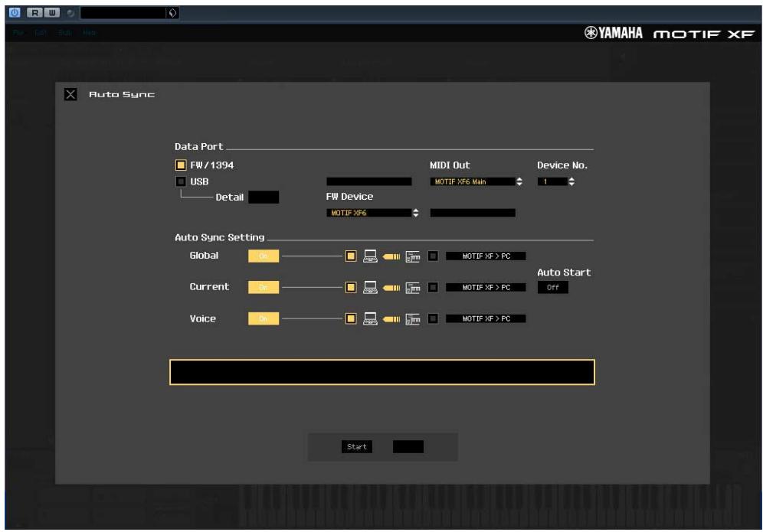Click the yellow arrow icon in Current row
The width and height of the screenshot is (763, 532).
(x=391, y=288)
